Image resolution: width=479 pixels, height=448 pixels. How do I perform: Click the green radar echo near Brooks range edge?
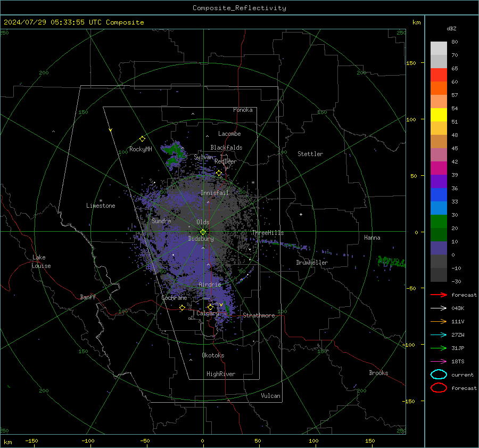coord(392,262)
